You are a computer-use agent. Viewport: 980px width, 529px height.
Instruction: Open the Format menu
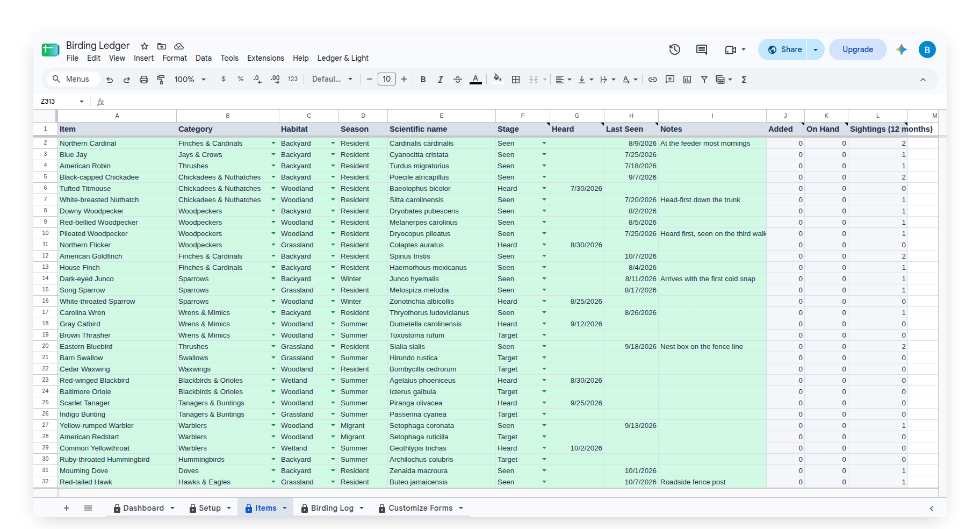(x=175, y=58)
